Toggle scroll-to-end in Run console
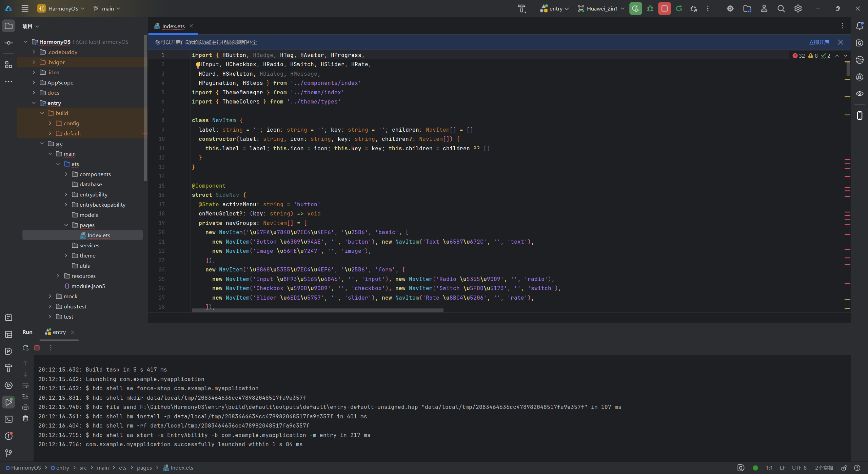 point(25,396)
